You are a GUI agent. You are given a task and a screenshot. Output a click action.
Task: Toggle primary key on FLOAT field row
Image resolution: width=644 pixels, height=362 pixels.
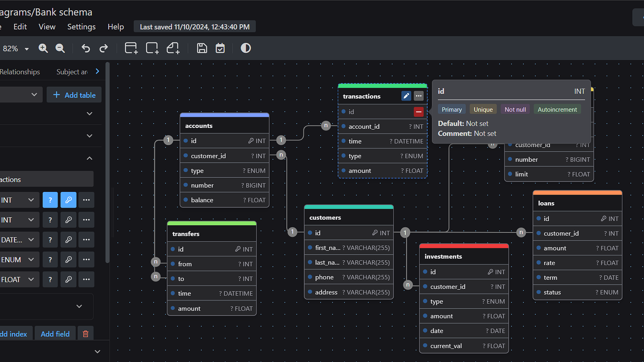[x=68, y=279]
